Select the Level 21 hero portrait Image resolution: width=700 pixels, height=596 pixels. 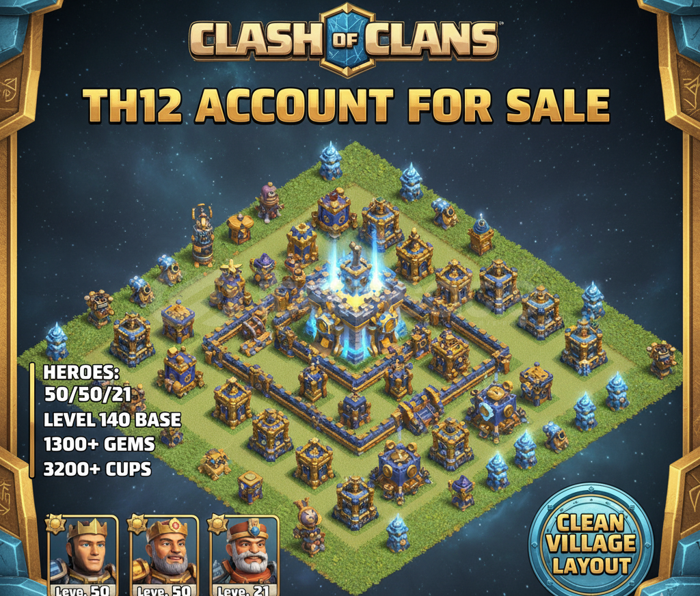click(245, 556)
